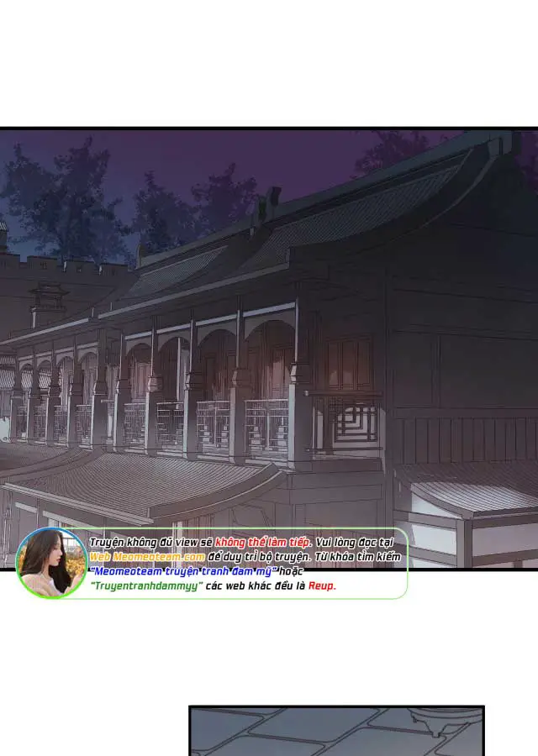The image size is (538, 756).
Task: Click the green "Truyentranhdammyy" keyword
Action: [x=147, y=585]
